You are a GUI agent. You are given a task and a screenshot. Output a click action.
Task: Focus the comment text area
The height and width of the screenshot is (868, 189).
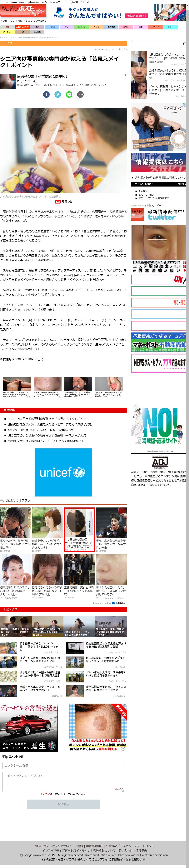pyautogui.click(x=63, y=782)
